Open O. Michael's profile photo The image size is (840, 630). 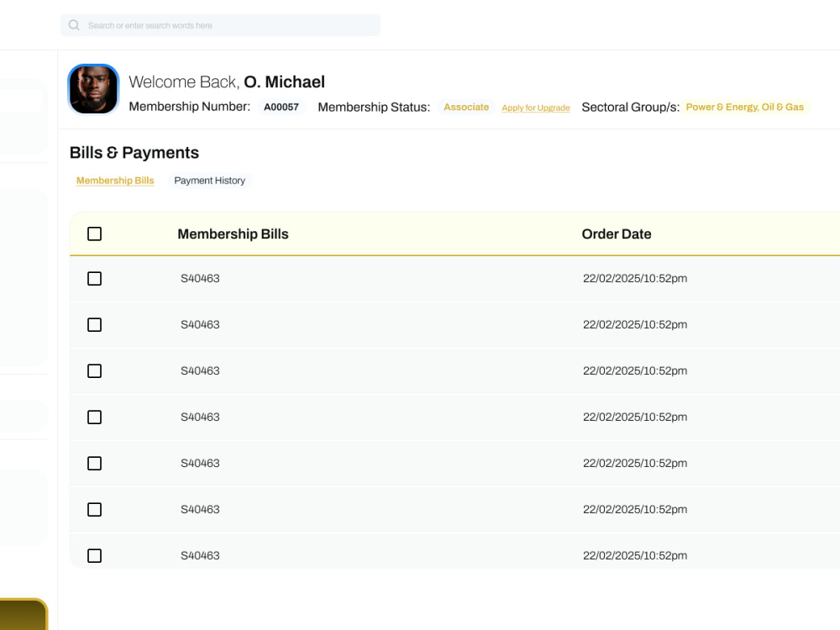(93, 90)
